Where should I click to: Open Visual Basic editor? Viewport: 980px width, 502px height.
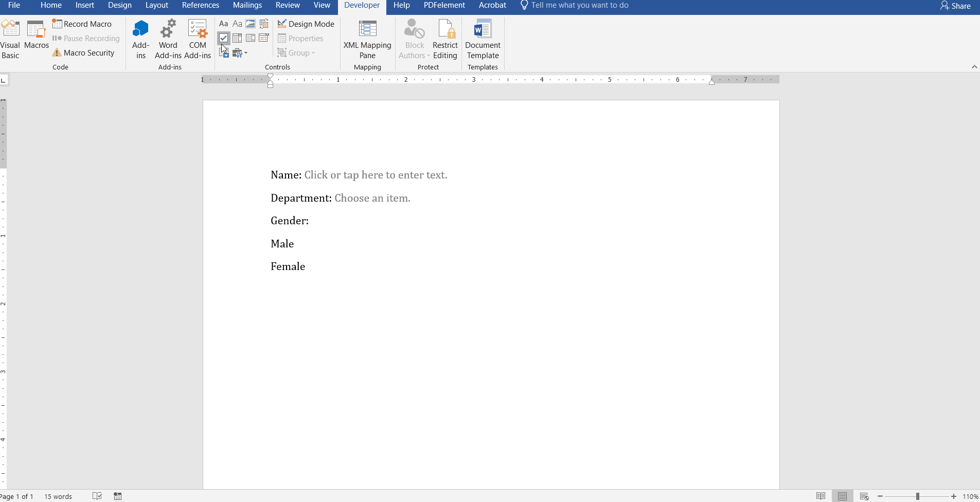10,39
